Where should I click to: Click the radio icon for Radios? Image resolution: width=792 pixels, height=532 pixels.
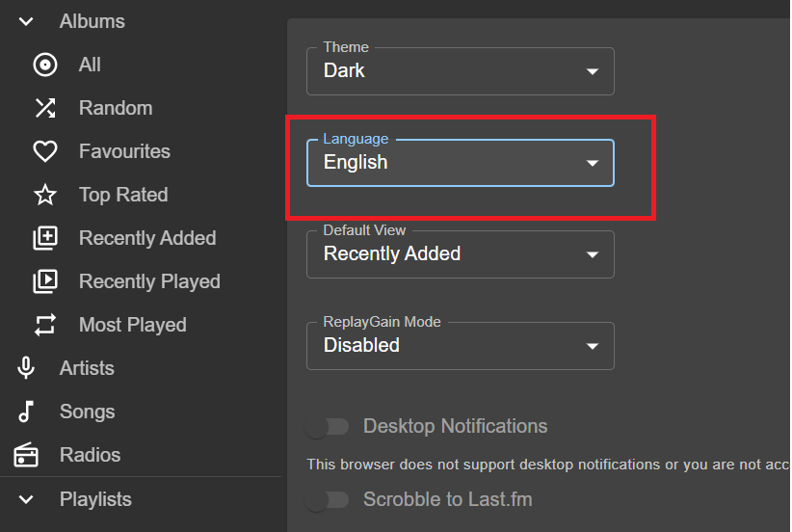coord(26,455)
